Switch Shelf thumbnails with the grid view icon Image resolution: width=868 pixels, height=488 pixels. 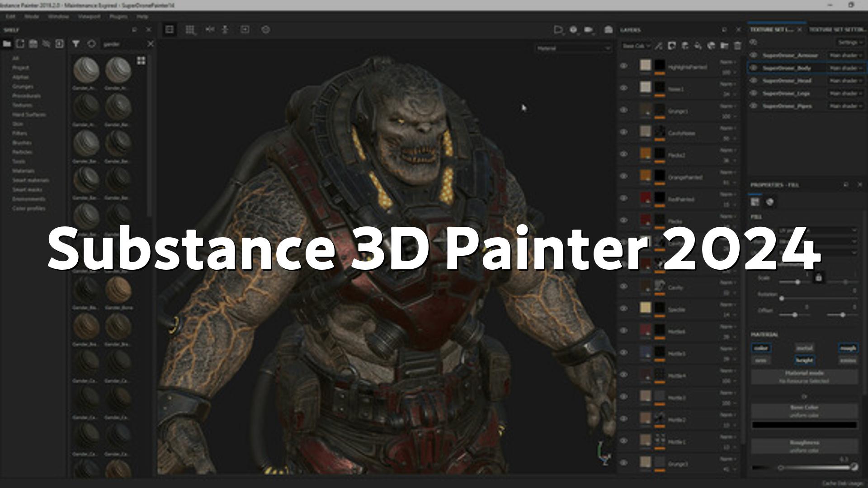click(141, 61)
